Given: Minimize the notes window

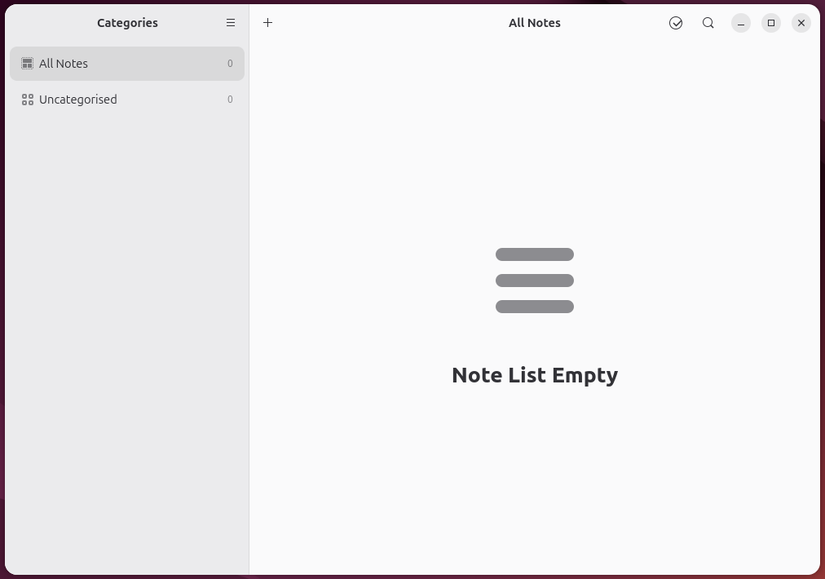Looking at the screenshot, I should [x=741, y=23].
